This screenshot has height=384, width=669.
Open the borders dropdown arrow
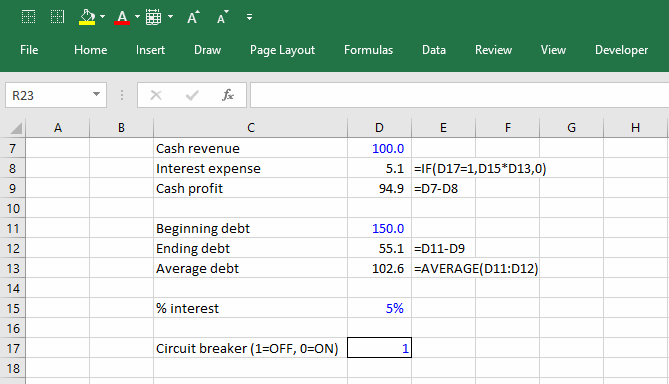click(170, 17)
